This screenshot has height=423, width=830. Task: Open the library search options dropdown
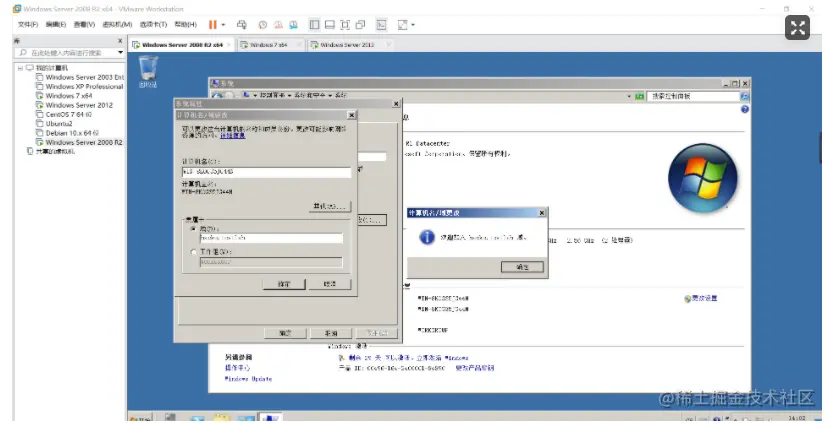[x=121, y=53]
